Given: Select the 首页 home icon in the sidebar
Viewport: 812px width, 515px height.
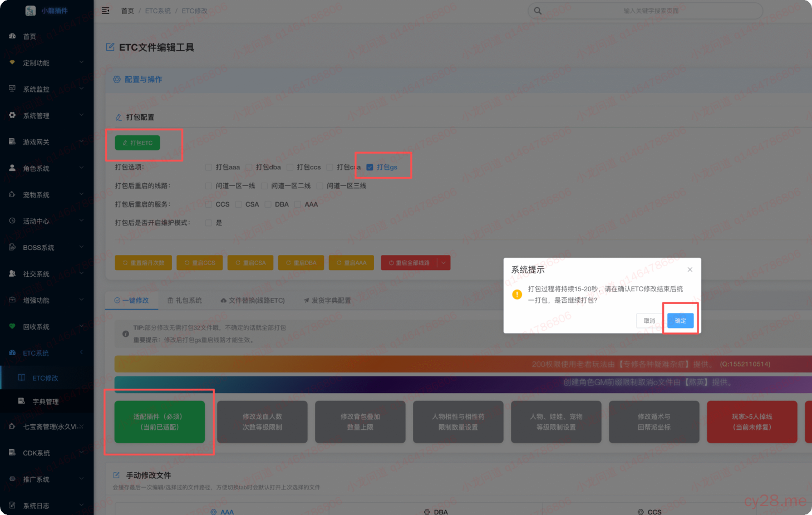Looking at the screenshot, I should coord(12,36).
